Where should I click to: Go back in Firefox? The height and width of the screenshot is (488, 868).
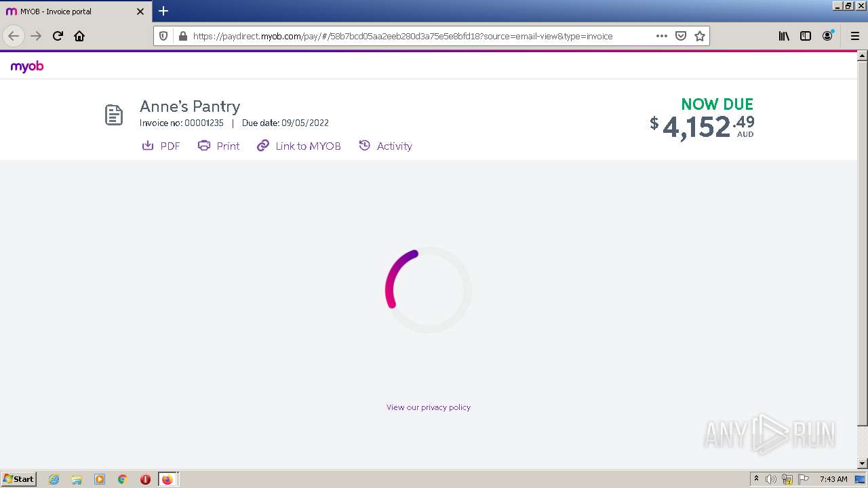click(14, 36)
